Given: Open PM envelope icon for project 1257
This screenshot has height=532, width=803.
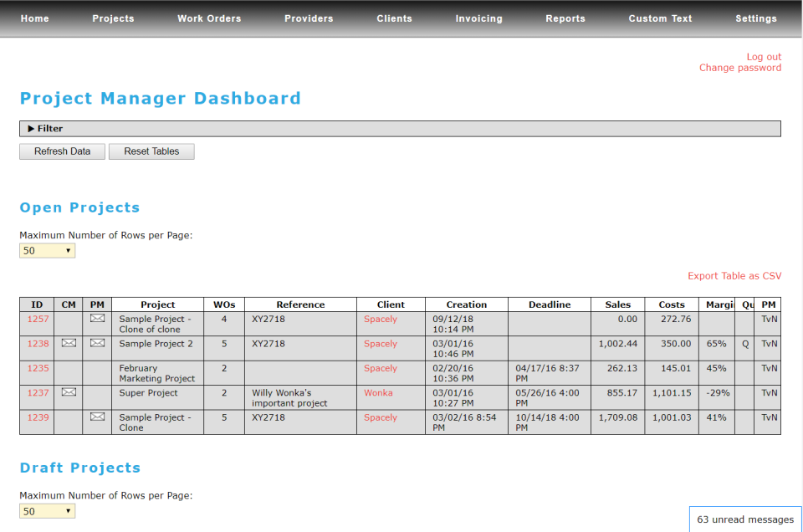Looking at the screenshot, I should 96,319.
